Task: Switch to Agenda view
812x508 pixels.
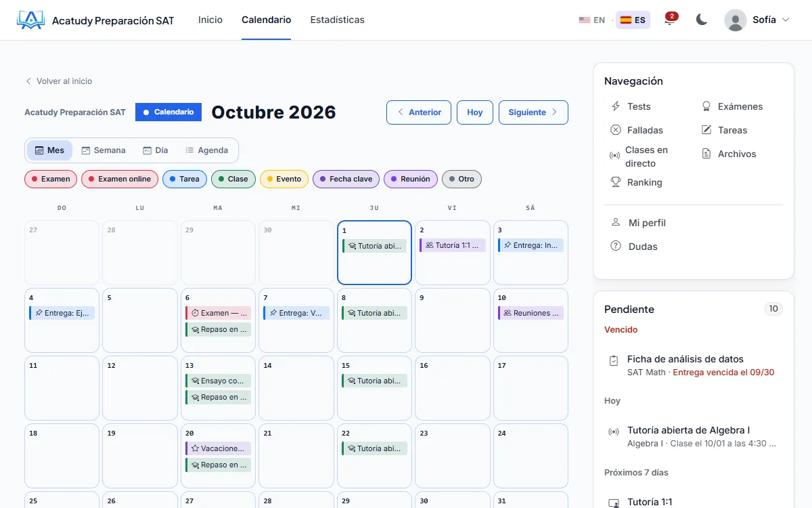Action: click(207, 150)
